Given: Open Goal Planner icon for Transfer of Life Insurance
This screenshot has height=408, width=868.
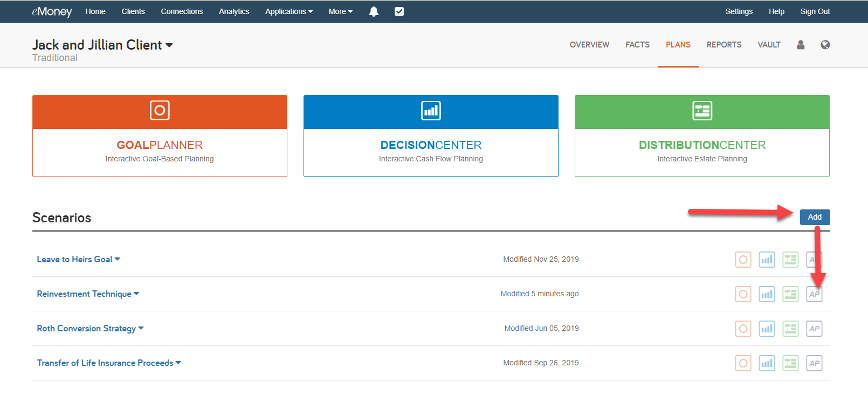Looking at the screenshot, I should pyautogui.click(x=743, y=363).
